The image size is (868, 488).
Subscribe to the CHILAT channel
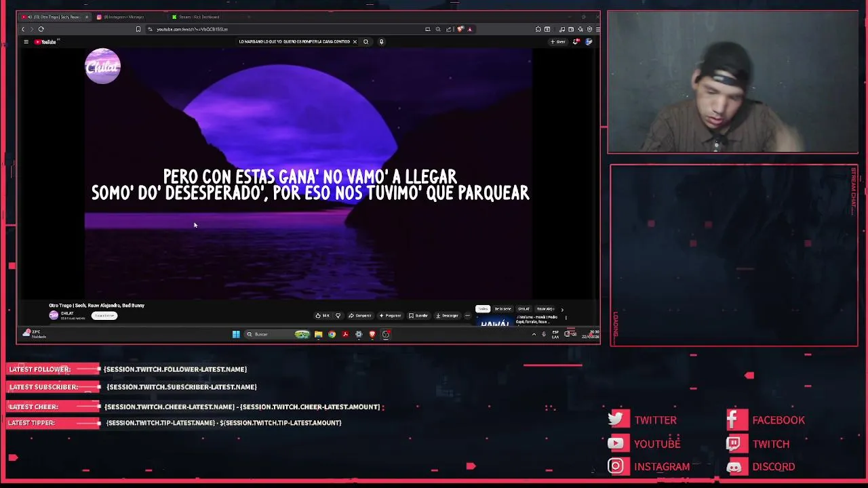click(x=104, y=316)
